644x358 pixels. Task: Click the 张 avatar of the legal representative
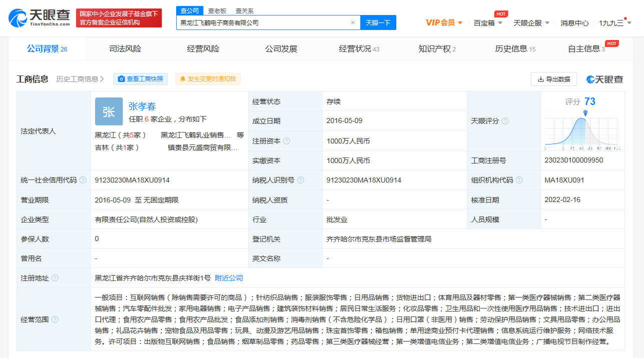pos(109,111)
